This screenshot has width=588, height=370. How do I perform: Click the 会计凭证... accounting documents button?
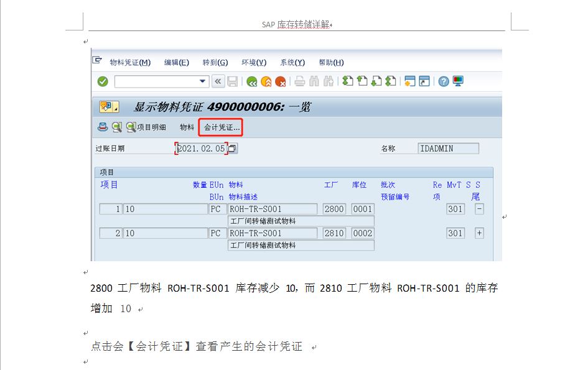[221, 127]
